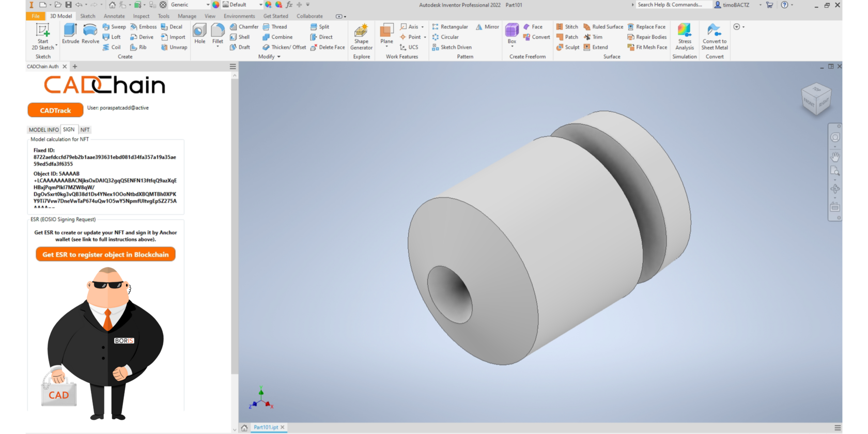
Task: Create a freeform Box
Action: pos(512,33)
